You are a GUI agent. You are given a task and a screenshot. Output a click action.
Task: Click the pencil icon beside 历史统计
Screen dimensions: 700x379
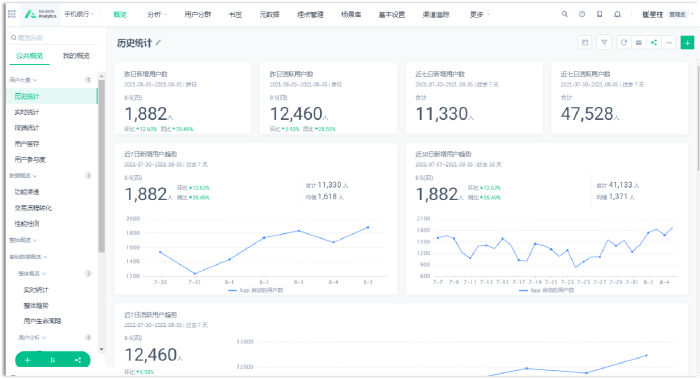tap(158, 43)
